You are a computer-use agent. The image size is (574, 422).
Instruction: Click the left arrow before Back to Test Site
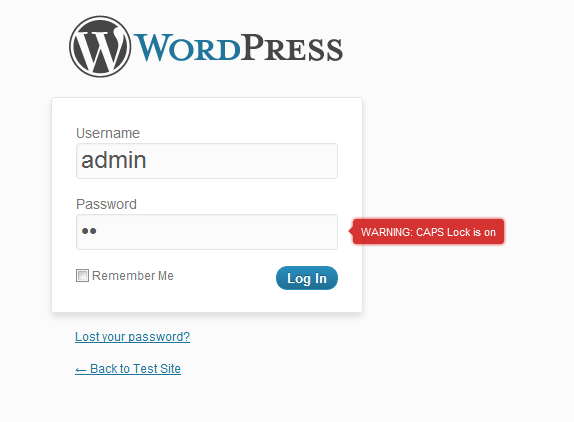coord(81,370)
